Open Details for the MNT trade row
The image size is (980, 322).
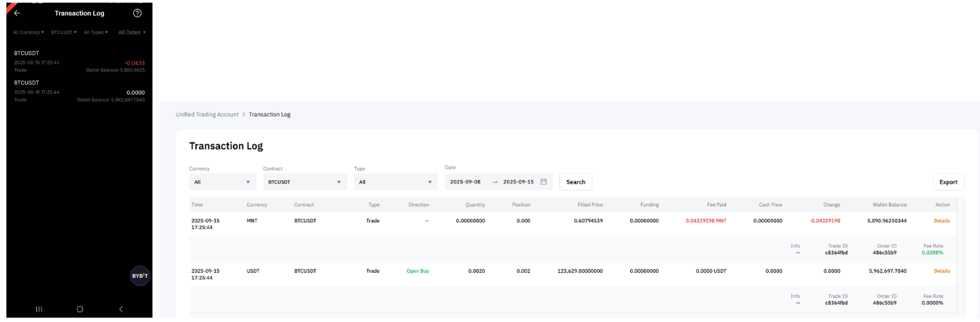coord(942,221)
